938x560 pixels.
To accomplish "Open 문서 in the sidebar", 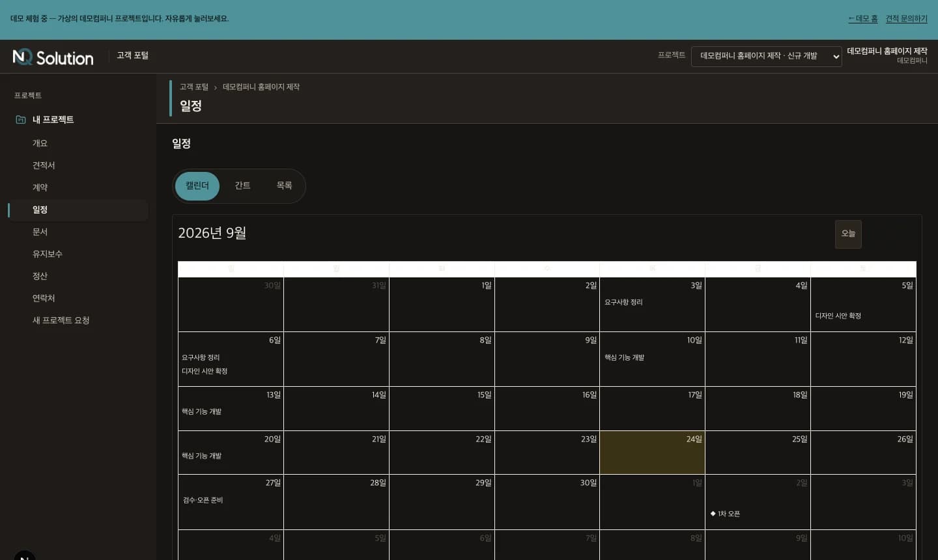I will [78, 232].
